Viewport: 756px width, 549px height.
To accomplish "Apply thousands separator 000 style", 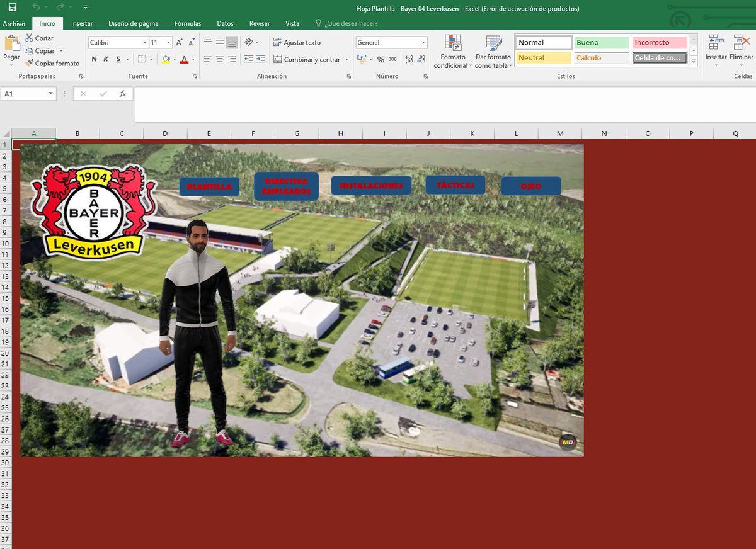I will 392,59.
